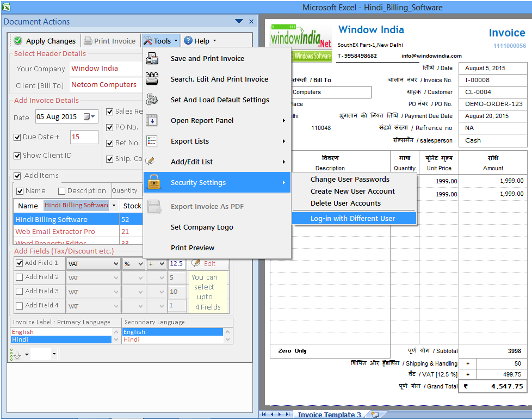Screen dimensions: 532x420
Task: Click Secondary Language list scroll-up arrow
Action: point(227,332)
